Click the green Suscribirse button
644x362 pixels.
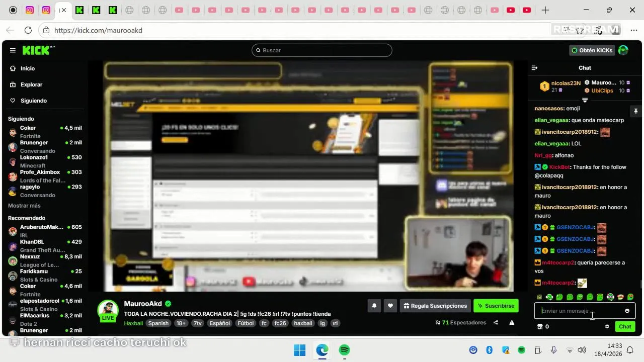tap(496, 306)
